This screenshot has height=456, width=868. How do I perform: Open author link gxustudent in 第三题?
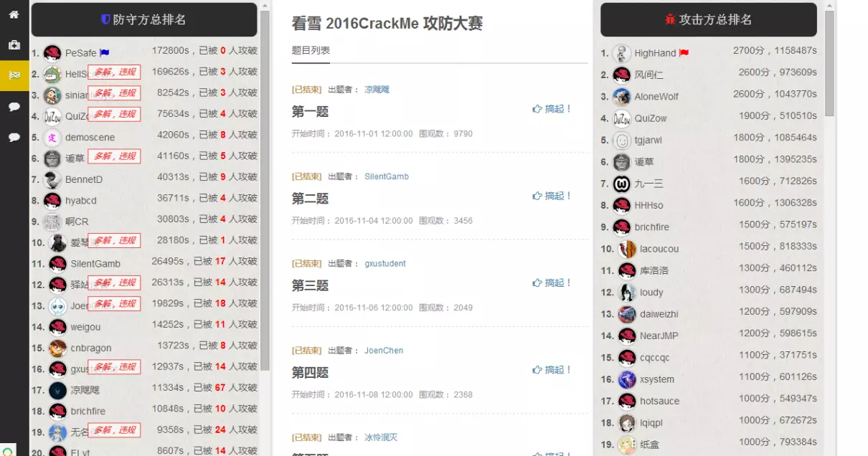(385, 264)
